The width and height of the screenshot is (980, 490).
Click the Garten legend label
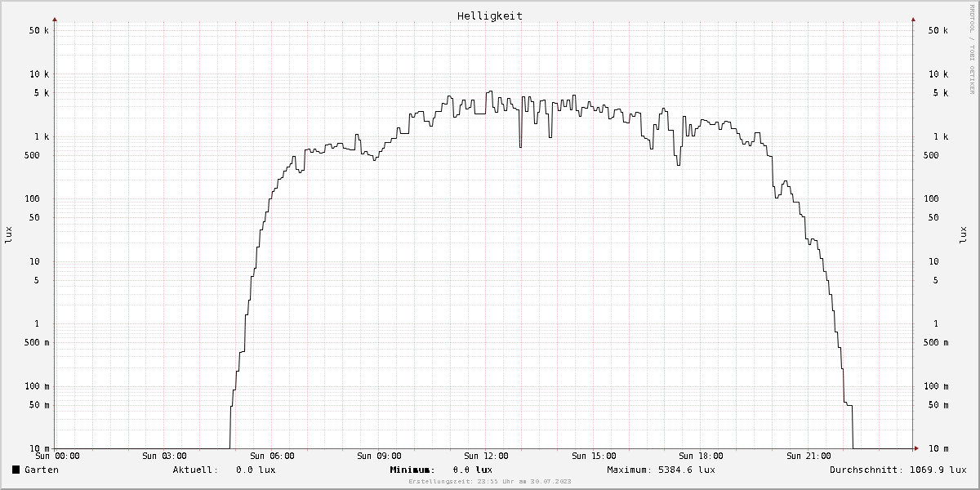click(x=42, y=470)
